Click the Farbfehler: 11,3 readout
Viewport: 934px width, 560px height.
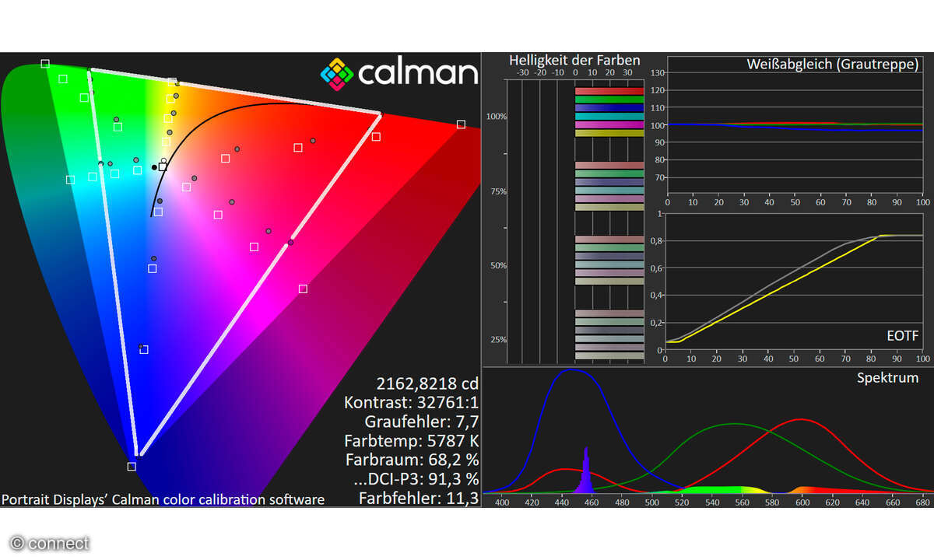click(419, 499)
